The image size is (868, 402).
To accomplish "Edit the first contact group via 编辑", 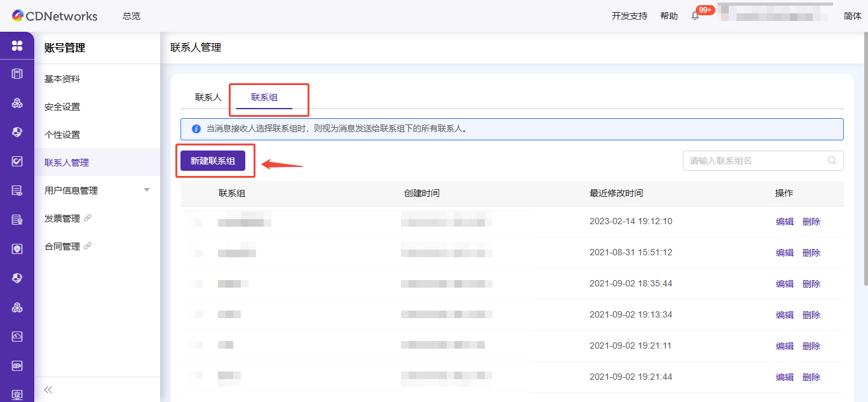I will pyautogui.click(x=784, y=221).
